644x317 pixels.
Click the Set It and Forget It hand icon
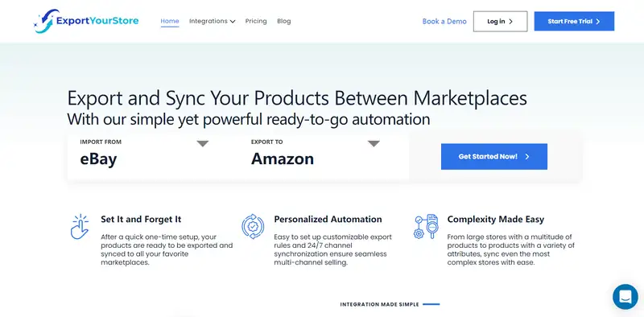[x=80, y=227]
